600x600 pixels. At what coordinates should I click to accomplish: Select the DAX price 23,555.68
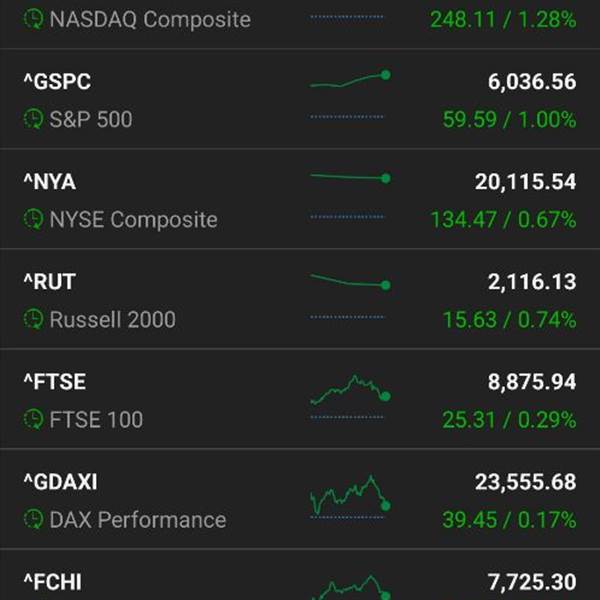click(x=525, y=482)
